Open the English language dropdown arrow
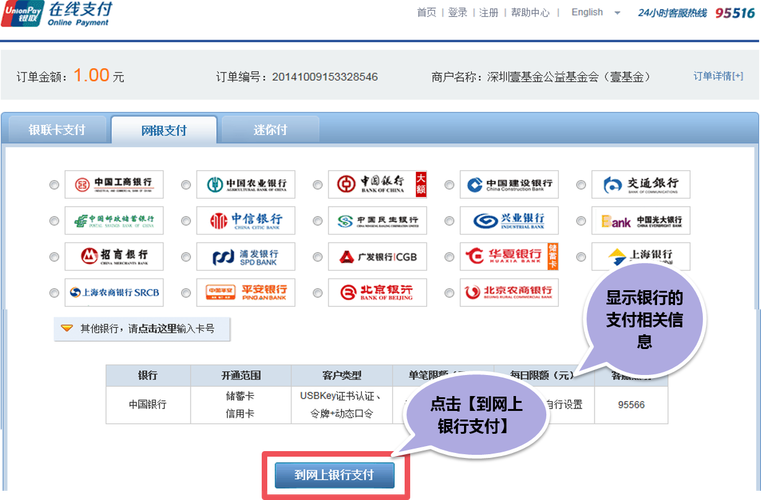 pos(617,13)
